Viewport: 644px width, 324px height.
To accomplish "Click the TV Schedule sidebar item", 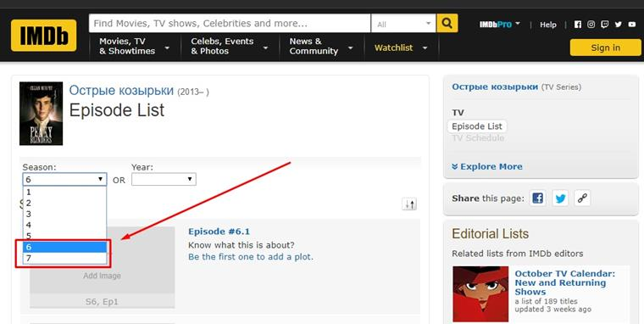I will 478,137.
